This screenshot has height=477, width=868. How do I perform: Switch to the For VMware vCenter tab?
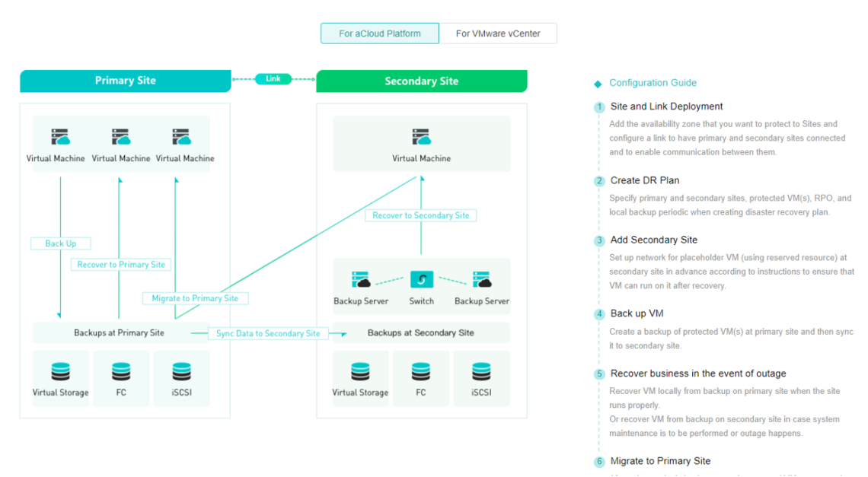tap(498, 33)
